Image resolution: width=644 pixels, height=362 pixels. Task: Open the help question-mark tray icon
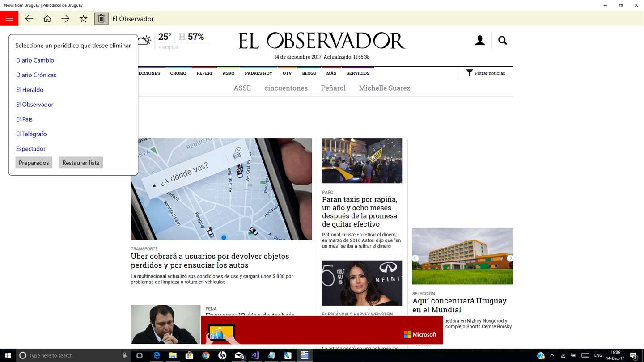(x=541, y=355)
